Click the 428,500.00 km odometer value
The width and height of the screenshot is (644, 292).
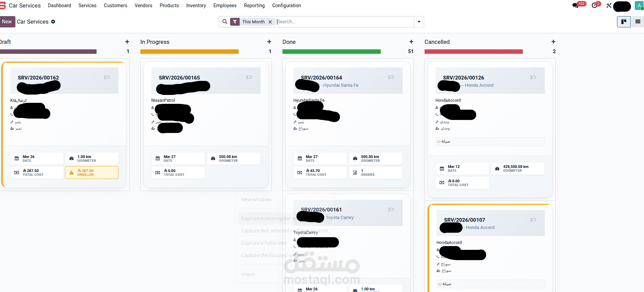516,167
